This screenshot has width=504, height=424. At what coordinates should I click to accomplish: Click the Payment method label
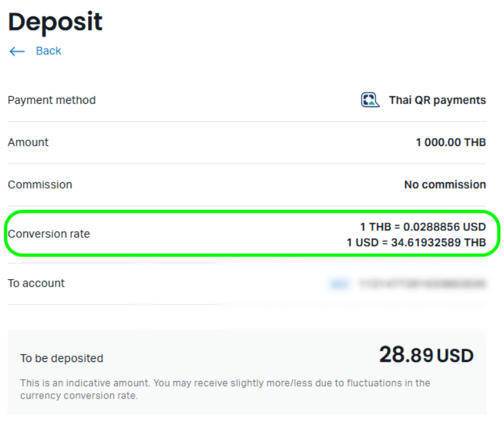pos(52,100)
